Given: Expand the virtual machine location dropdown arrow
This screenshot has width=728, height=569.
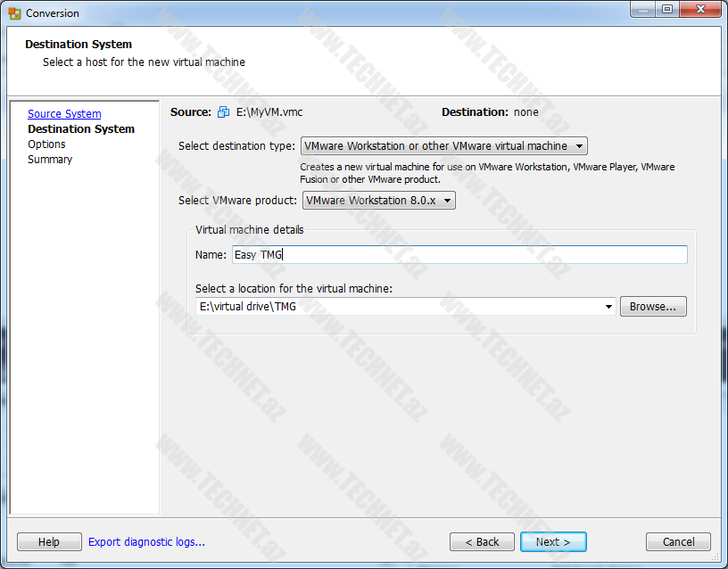Looking at the screenshot, I should point(609,307).
